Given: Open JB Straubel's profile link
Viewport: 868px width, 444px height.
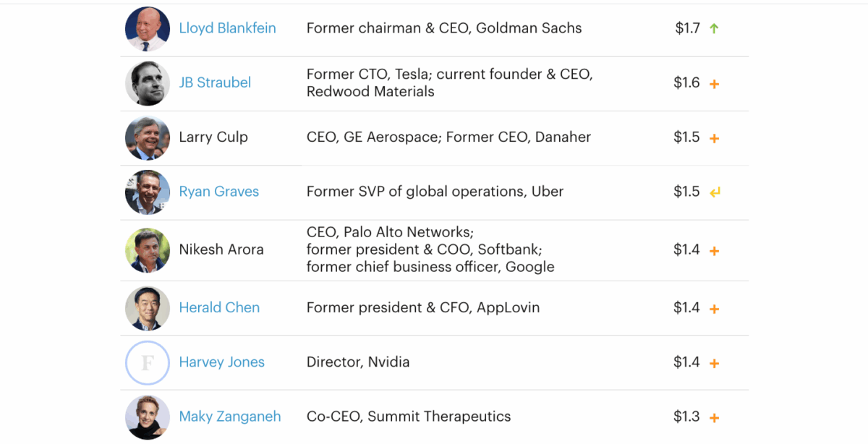Looking at the screenshot, I should point(215,82).
